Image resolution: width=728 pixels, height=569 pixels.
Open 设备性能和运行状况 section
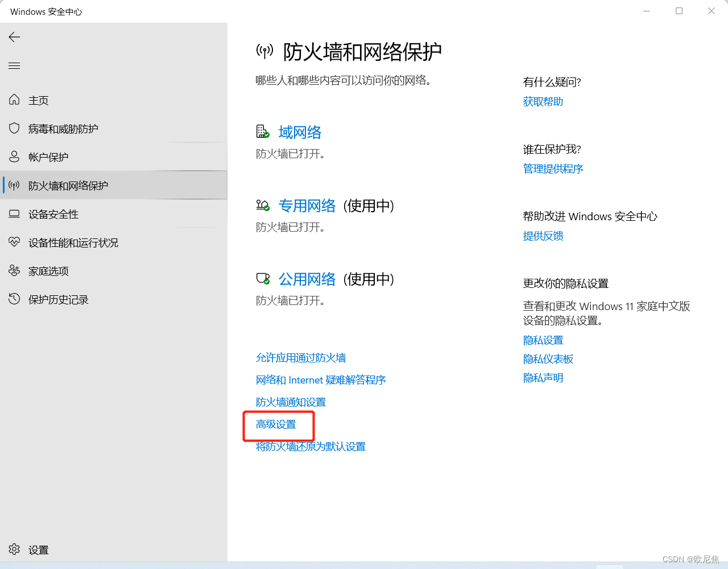point(114,242)
